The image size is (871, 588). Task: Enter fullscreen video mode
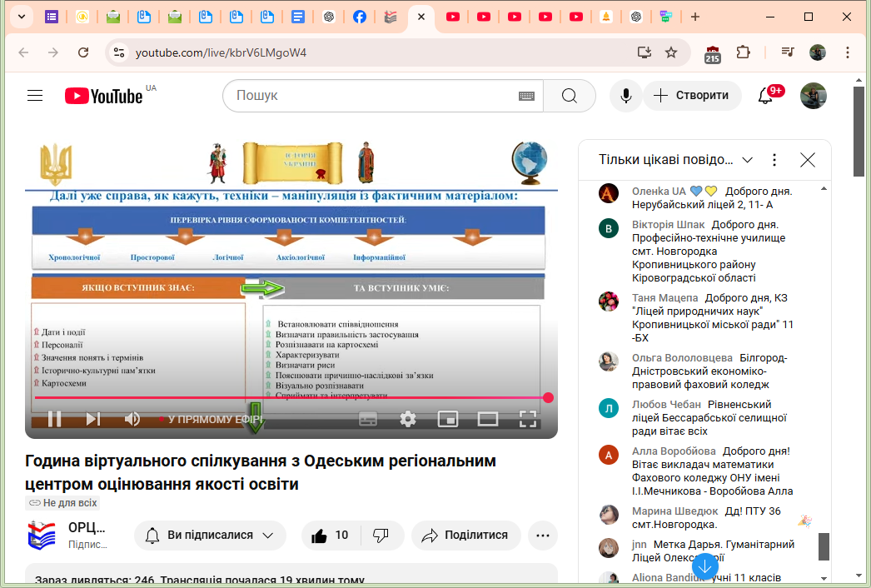tap(528, 419)
